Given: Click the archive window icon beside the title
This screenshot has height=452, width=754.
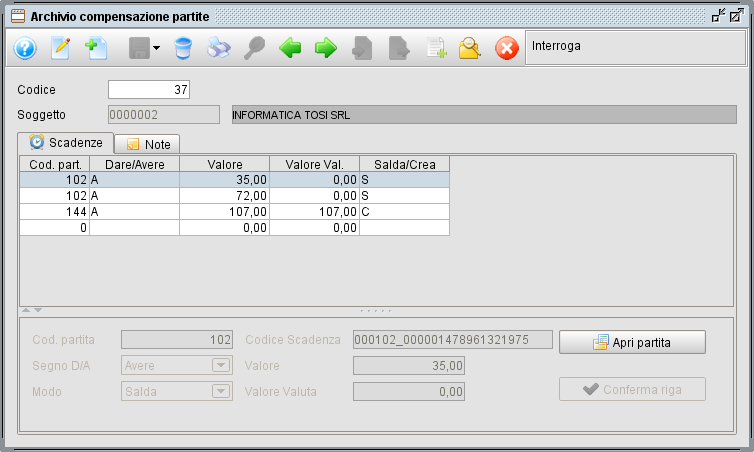Looking at the screenshot, I should (x=18, y=16).
